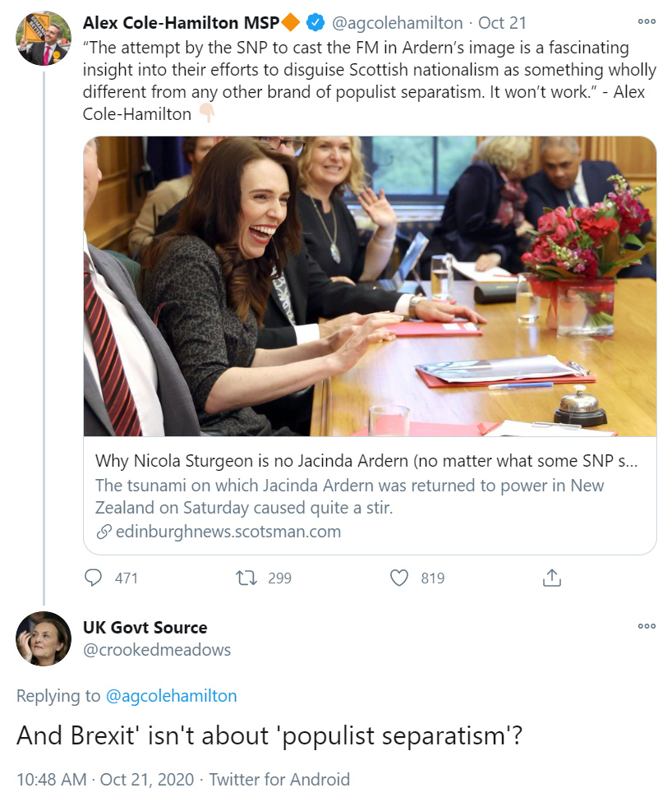This screenshot has height=797, width=672.
Task: Expand more options on Alex Cole-Hamilton's tweet
Action: point(647,22)
